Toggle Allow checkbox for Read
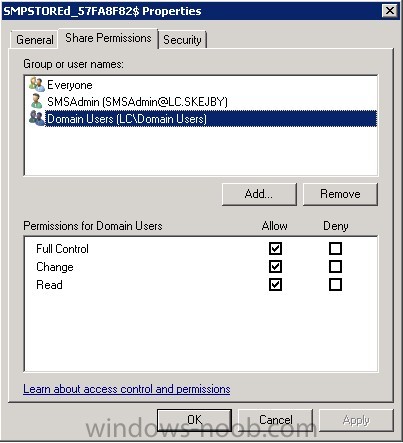Screen dimensions: 403x443 (x=275, y=285)
